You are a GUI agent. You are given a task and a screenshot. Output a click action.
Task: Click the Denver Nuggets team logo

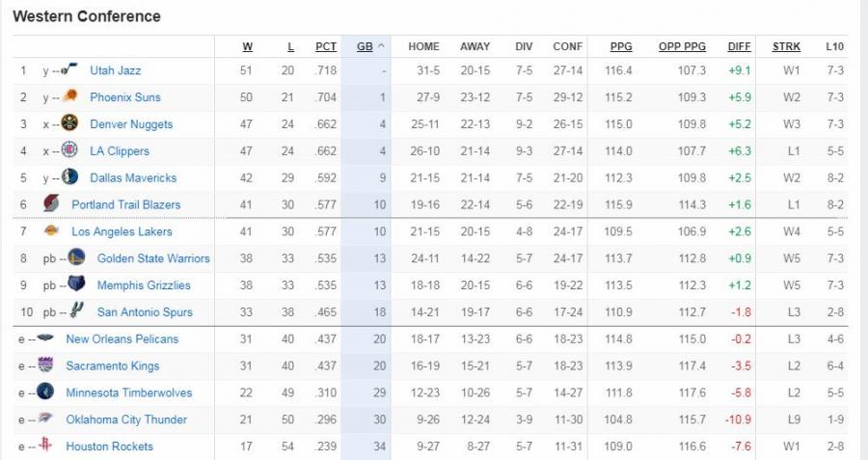tap(69, 122)
